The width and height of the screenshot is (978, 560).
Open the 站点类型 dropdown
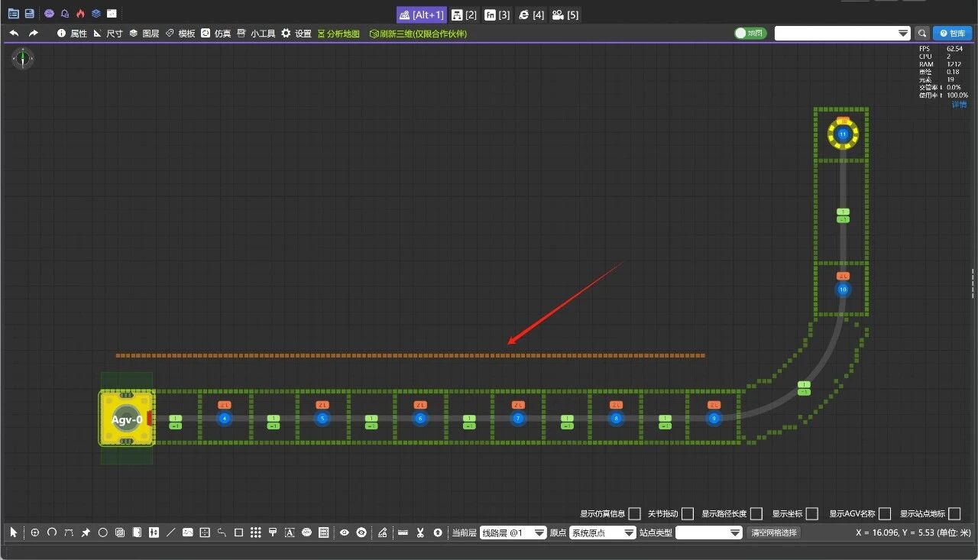709,532
